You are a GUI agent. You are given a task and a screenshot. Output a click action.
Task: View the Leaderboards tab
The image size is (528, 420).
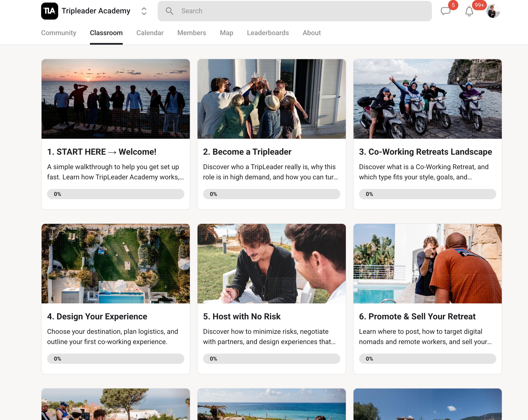(268, 33)
